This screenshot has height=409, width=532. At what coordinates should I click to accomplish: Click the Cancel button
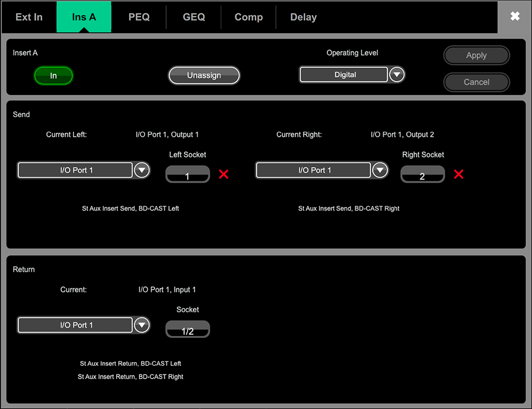(476, 82)
